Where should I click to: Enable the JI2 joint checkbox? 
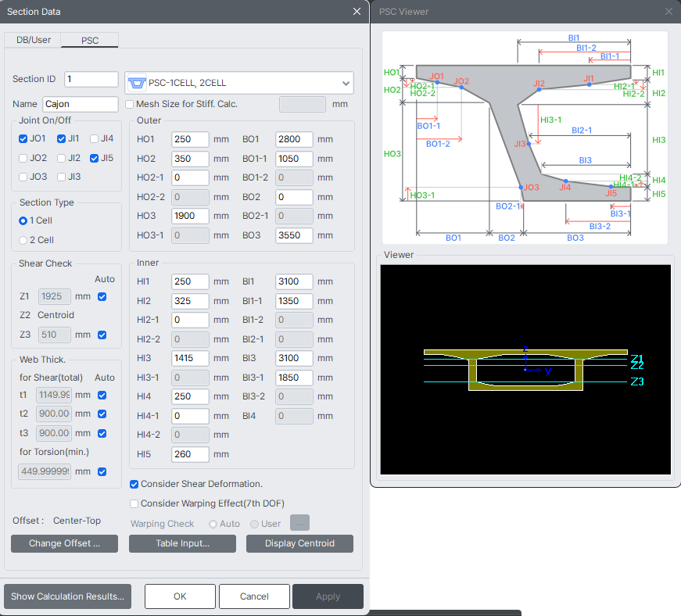(x=61, y=158)
